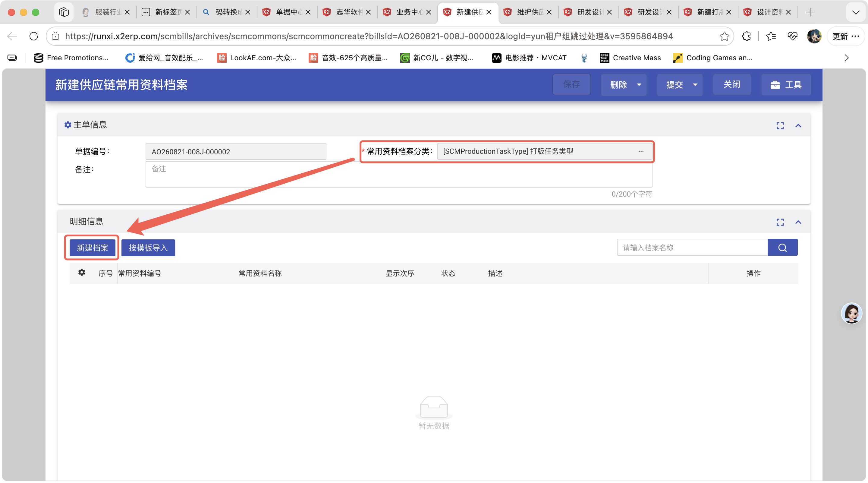Maximize the 明细信息 panel fullscreen icon
Screen dimensions: 868x483
point(780,222)
